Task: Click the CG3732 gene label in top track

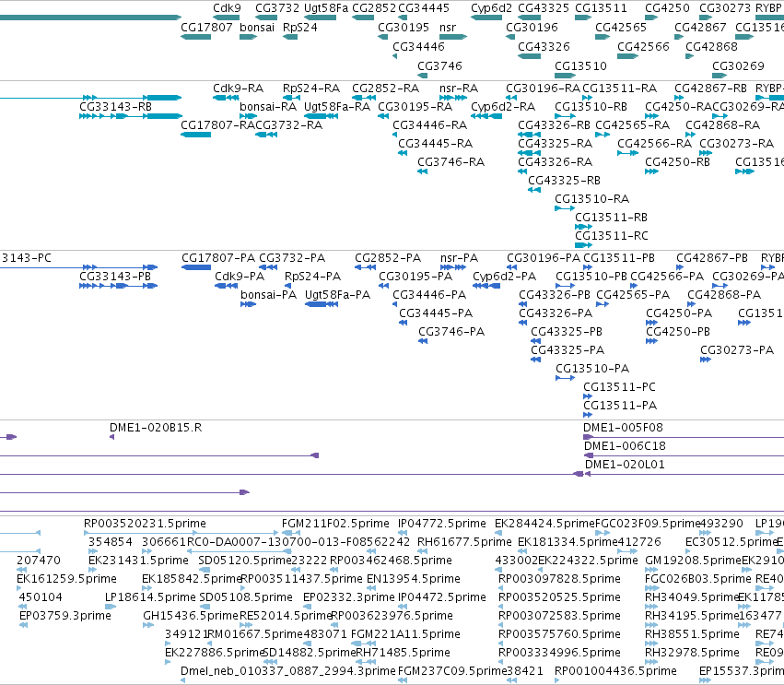Action: click(x=277, y=8)
